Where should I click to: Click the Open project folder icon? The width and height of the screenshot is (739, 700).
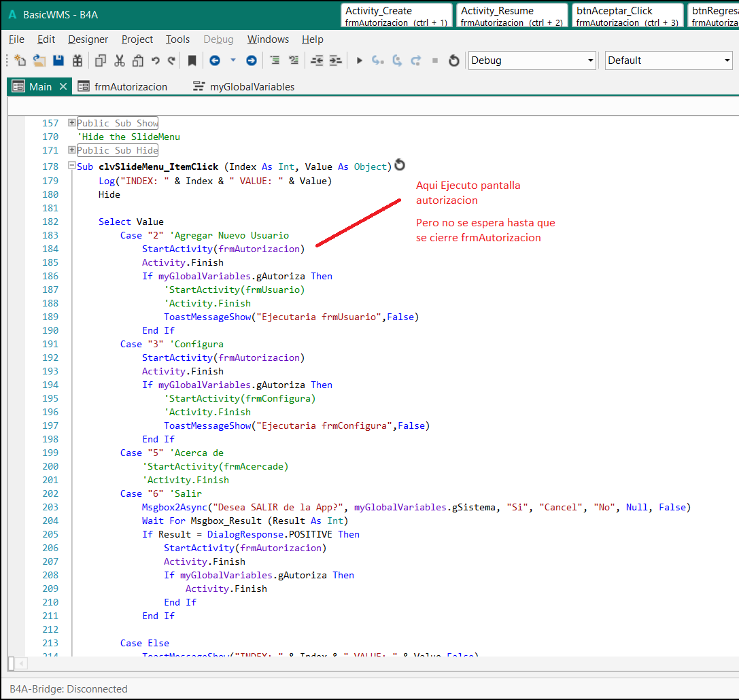39,60
